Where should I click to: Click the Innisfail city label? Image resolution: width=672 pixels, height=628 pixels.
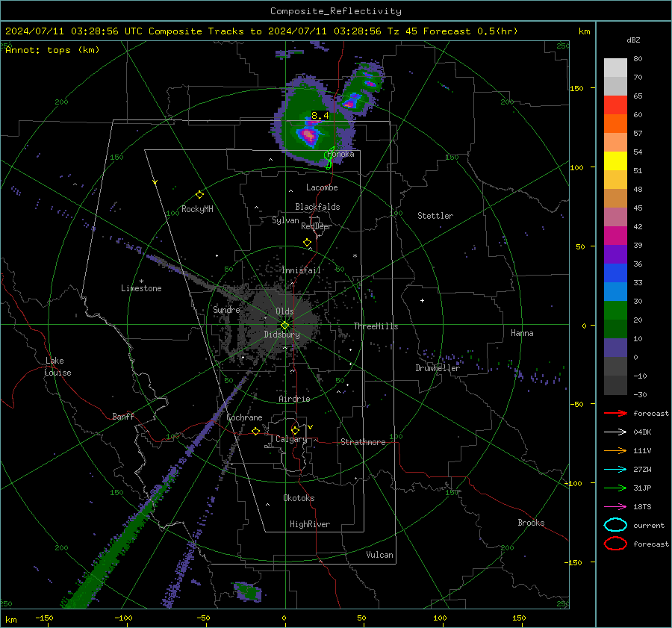pos(301,270)
